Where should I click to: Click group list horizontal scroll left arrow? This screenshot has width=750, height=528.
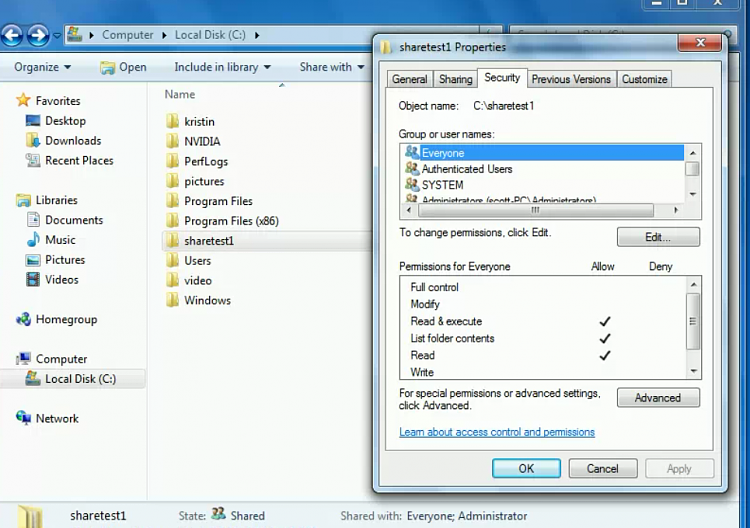click(409, 210)
